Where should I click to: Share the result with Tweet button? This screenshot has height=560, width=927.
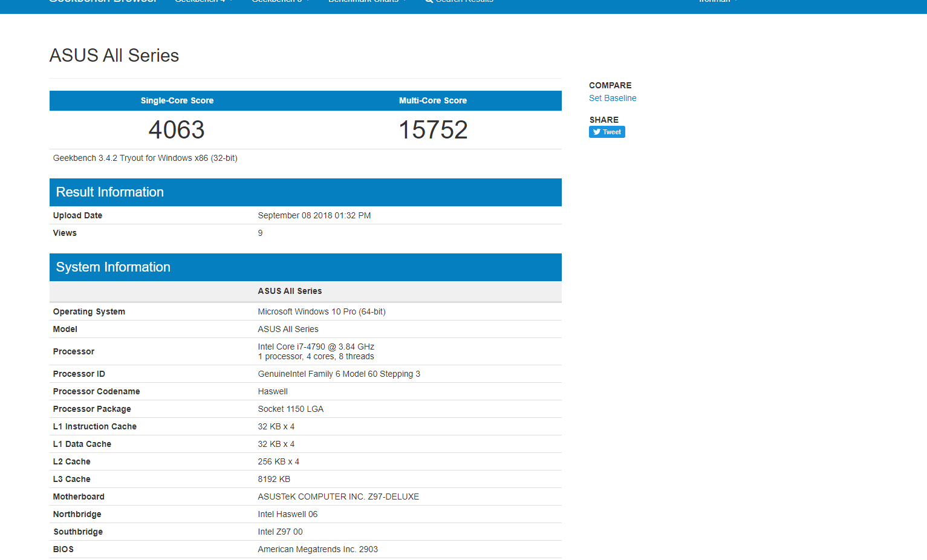click(x=607, y=132)
